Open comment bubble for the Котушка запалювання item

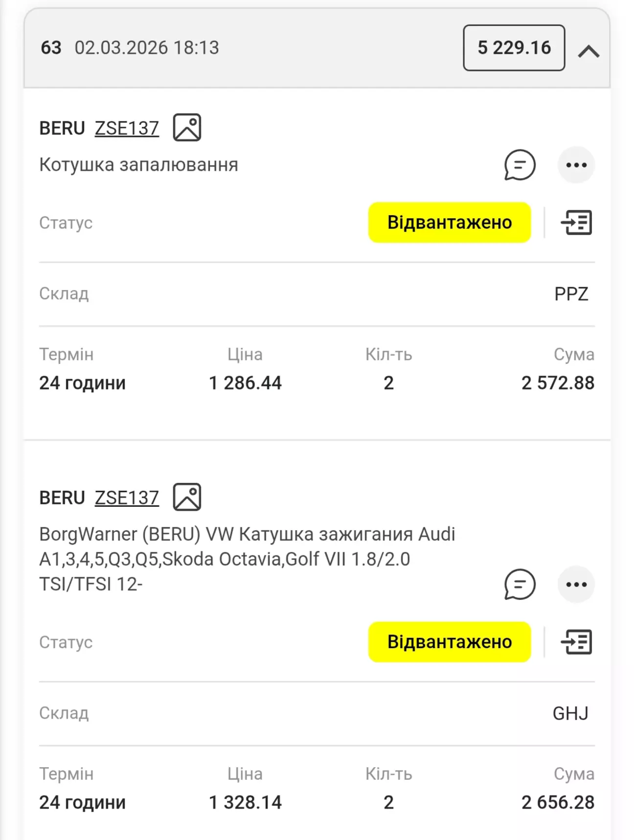(520, 165)
